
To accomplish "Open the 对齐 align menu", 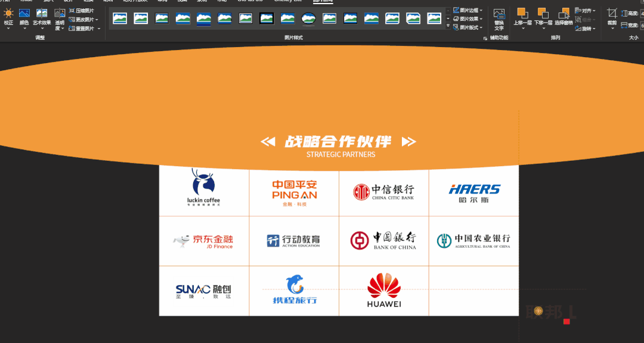I will [586, 11].
